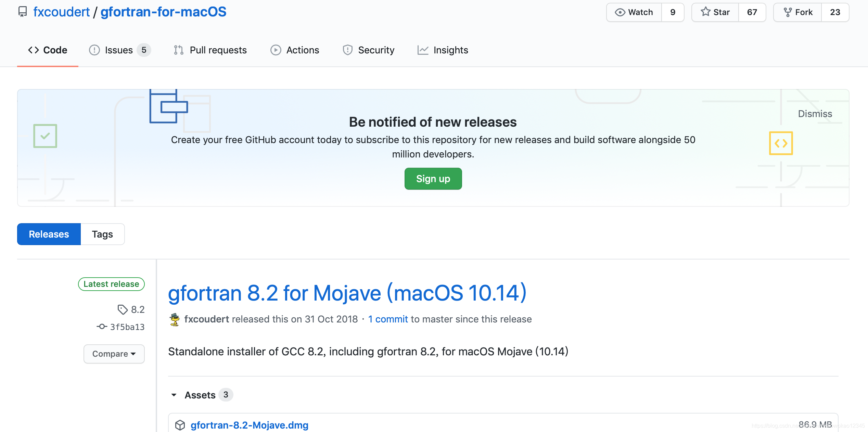Download gfortran-8.2-Mojave.dmg file link
Image resolution: width=868 pixels, height=432 pixels.
click(x=249, y=425)
